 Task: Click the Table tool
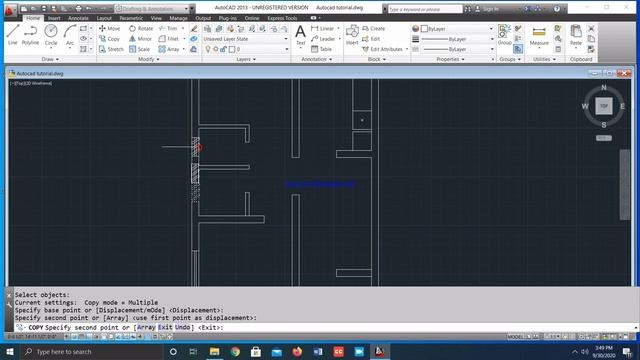coord(321,49)
